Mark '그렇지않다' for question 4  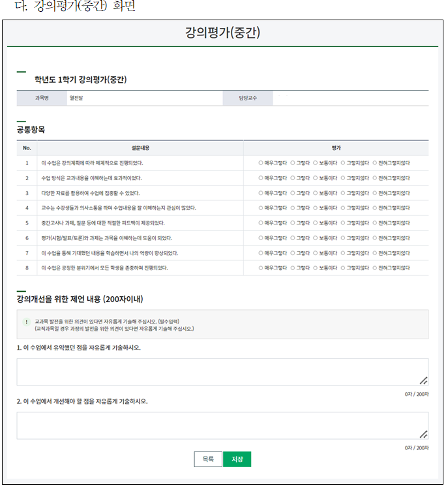coord(343,207)
